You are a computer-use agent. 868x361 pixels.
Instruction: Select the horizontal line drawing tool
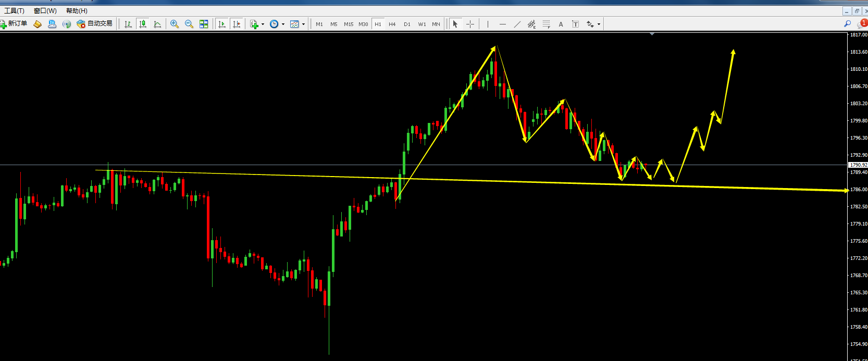pyautogui.click(x=502, y=24)
